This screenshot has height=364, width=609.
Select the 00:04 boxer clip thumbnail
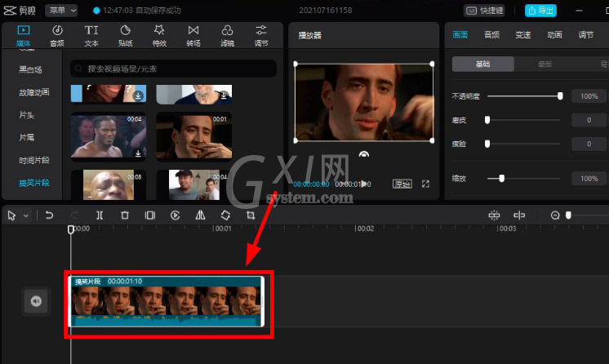pos(109,137)
